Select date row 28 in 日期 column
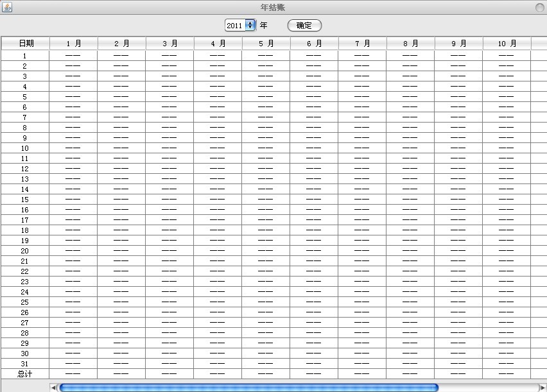Image resolution: width=547 pixels, height=392 pixels. 25,333
